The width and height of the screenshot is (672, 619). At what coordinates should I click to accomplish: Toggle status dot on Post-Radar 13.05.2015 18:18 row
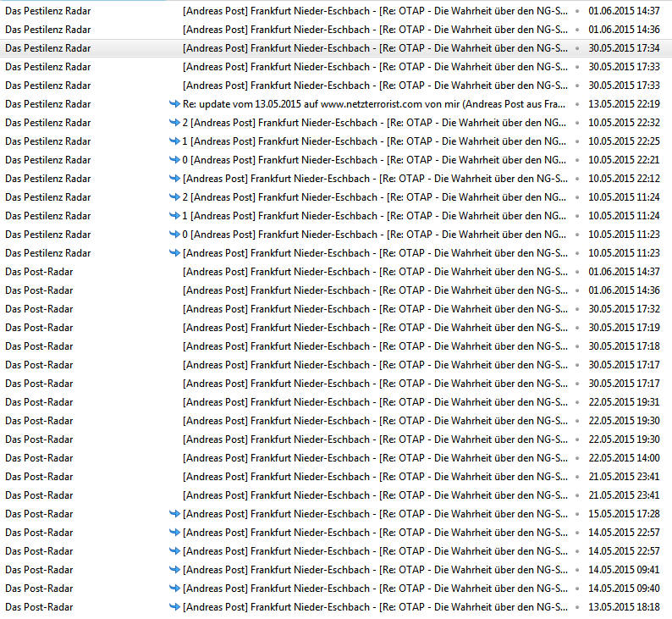pyautogui.click(x=577, y=607)
